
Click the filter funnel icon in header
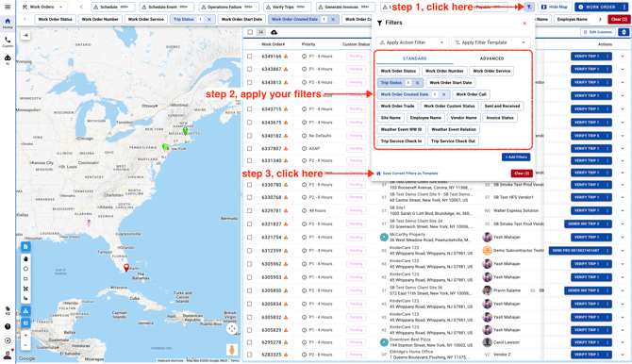pyautogui.click(x=529, y=7)
